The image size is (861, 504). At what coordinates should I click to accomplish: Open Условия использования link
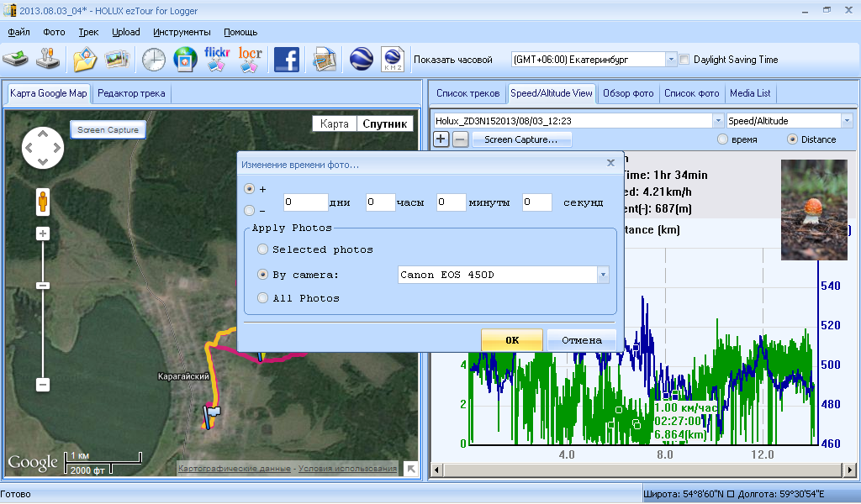click(x=347, y=469)
